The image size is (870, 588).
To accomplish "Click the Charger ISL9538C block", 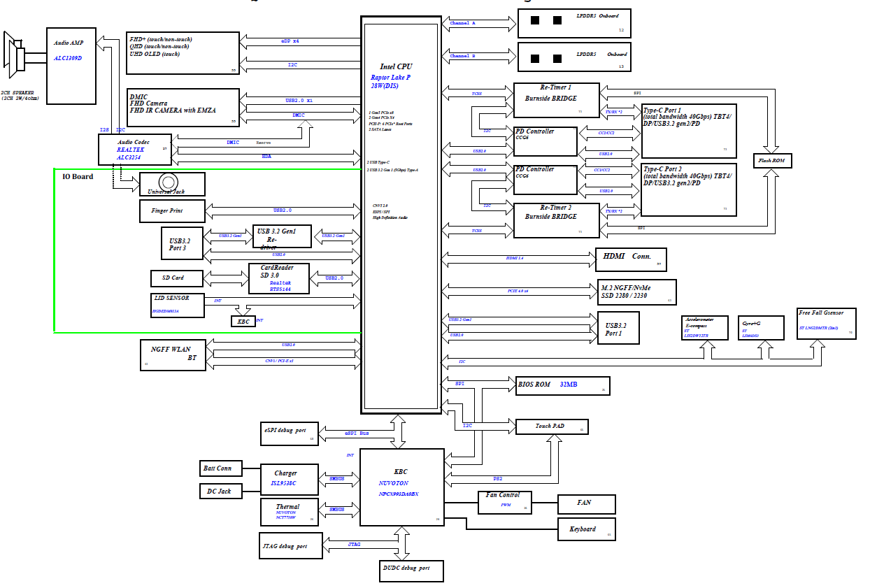I will point(289,478).
